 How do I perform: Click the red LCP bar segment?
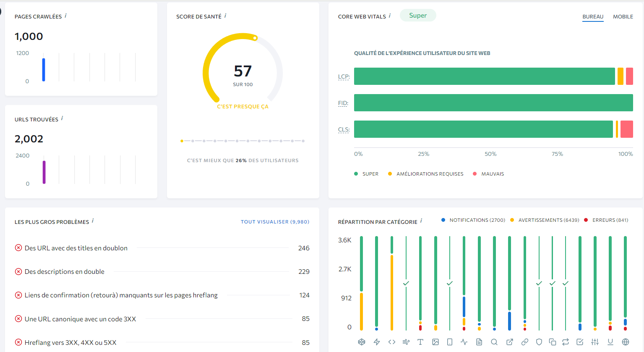629,76
